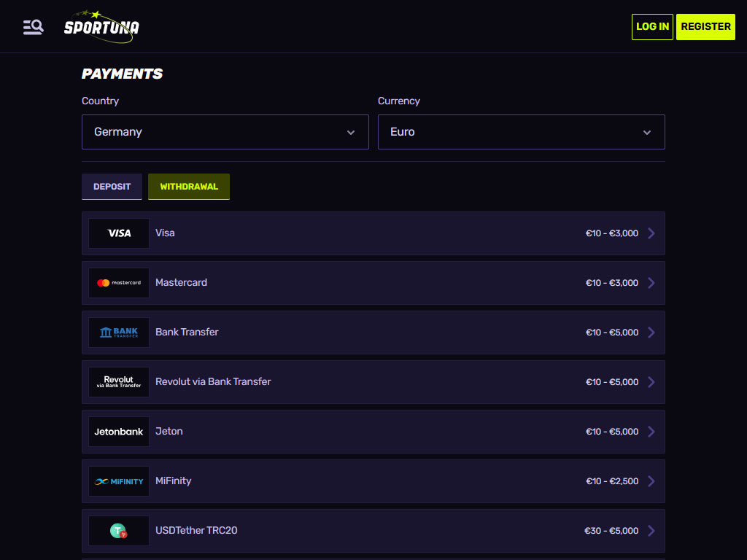Image resolution: width=747 pixels, height=560 pixels.
Task: Click USDTether's €30 - €5,000 limit
Action: point(611,531)
